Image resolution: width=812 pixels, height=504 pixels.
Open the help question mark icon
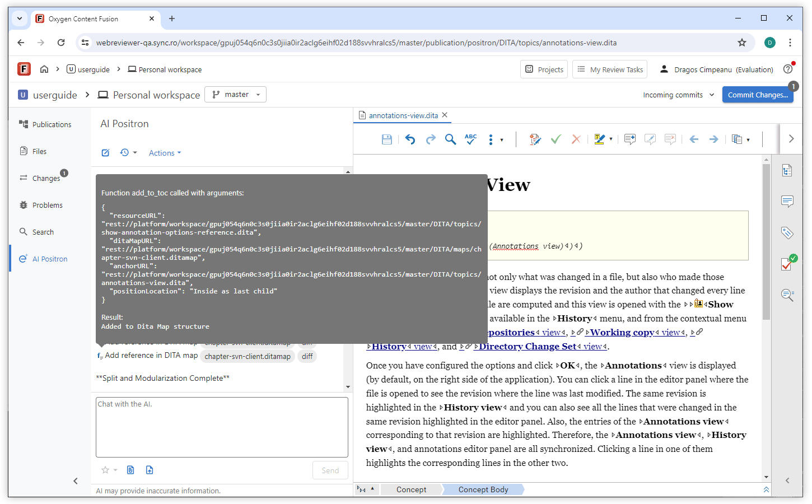tap(787, 69)
